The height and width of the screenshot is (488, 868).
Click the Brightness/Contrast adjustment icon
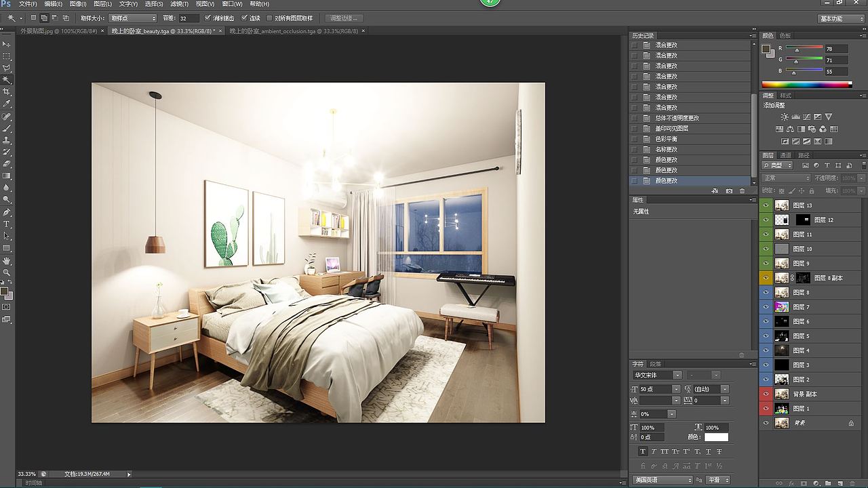[x=785, y=117]
